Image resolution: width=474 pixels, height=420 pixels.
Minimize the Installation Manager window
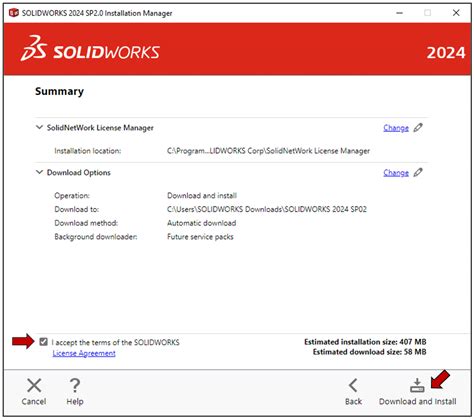(400, 13)
